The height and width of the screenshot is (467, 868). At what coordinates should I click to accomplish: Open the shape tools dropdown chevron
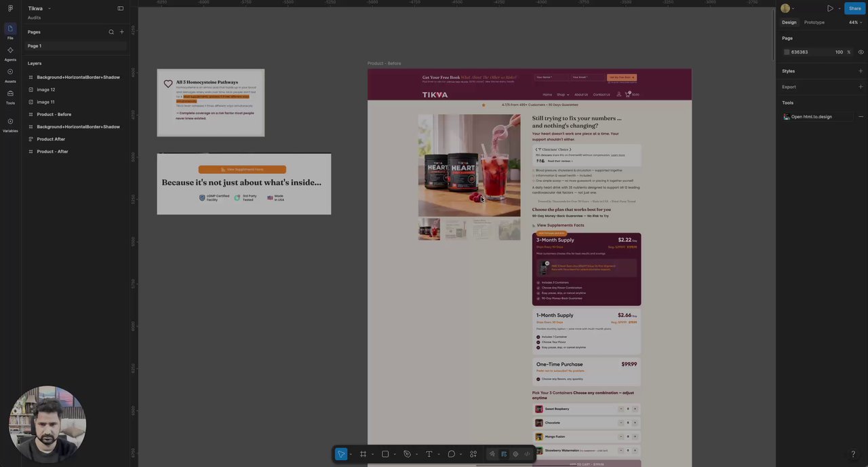[395, 454]
